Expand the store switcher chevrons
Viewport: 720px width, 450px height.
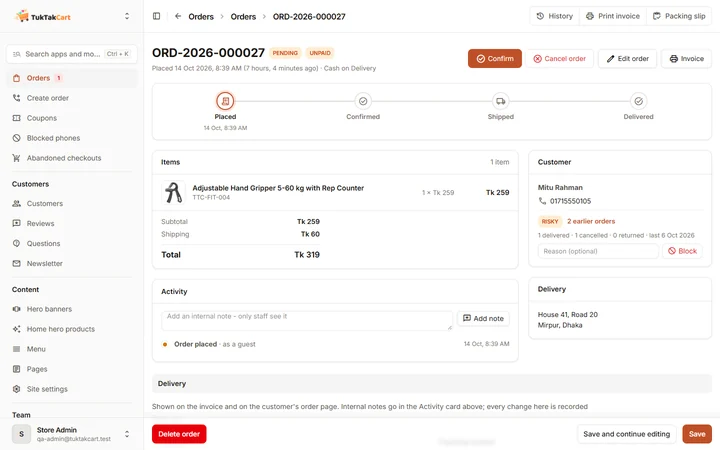tap(127, 17)
